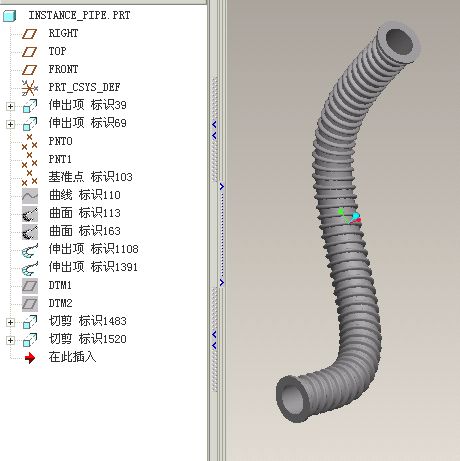This screenshot has height=461, width=460.
Task: Expand the 伸出项 标识39 feature node
Action: coord(10,106)
